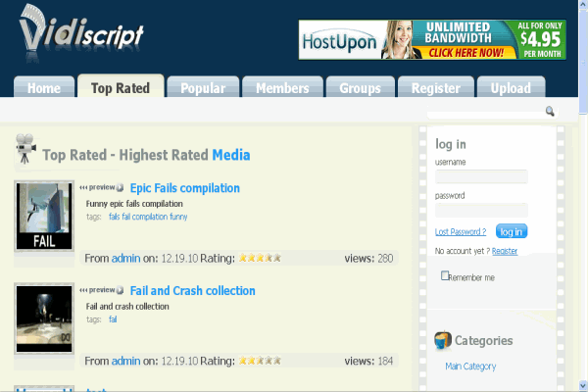Open the Epic Fails compilation thumbnail
588x392 pixels.
click(x=44, y=218)
